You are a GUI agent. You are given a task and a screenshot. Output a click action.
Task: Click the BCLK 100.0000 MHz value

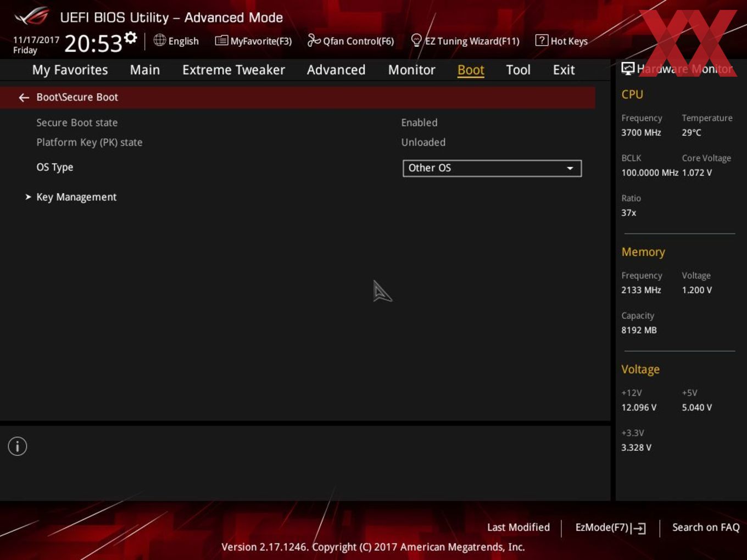(x=650, y=172)
